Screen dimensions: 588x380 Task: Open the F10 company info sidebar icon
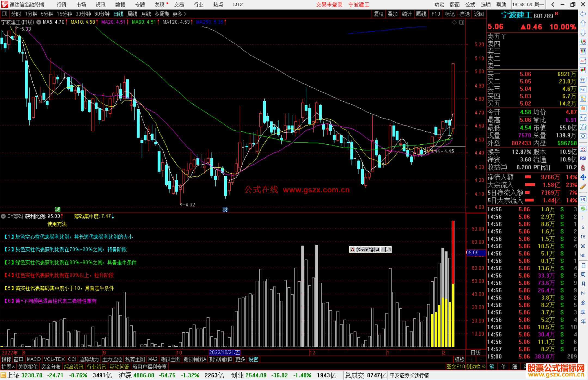click(x=583, y=89)
